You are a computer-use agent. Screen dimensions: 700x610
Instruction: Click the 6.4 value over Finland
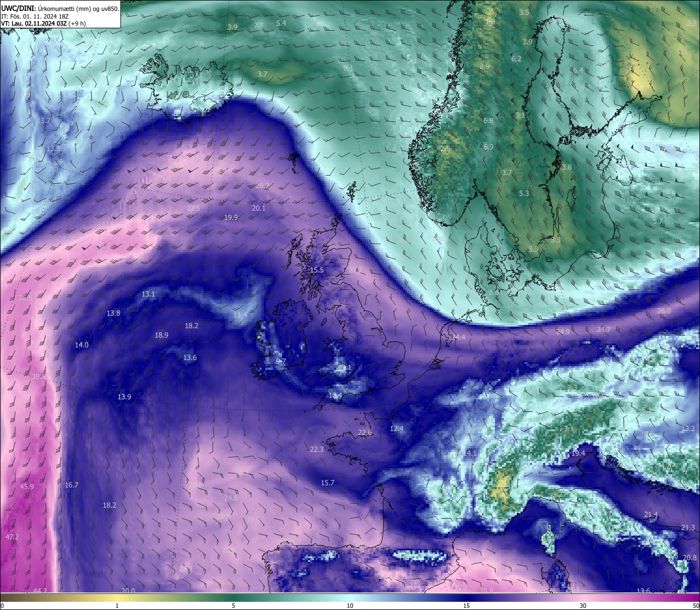click(578, 71)
